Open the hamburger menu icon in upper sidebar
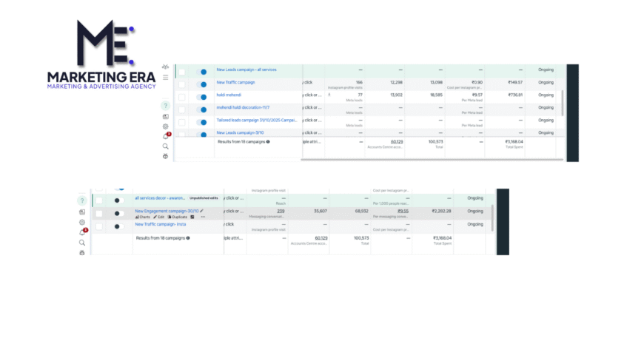 pyautogui.click(x=165, y=77)
